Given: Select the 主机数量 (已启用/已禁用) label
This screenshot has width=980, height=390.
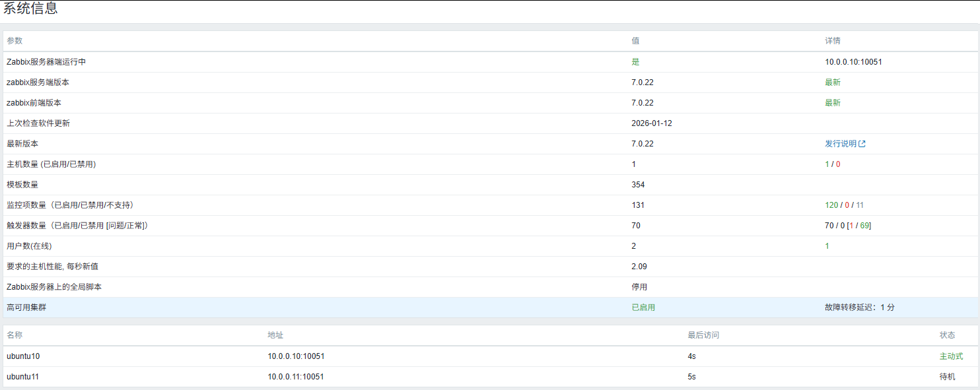Looking at the screenshot, I should coord(52,164).
